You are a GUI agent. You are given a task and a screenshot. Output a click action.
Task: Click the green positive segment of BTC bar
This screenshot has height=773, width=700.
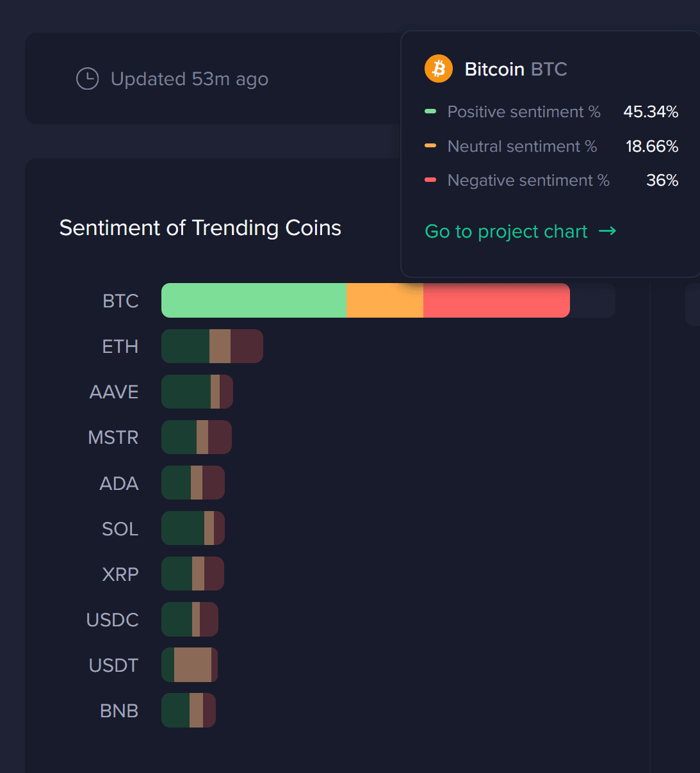pyautogui.click(x=254, y=300)
